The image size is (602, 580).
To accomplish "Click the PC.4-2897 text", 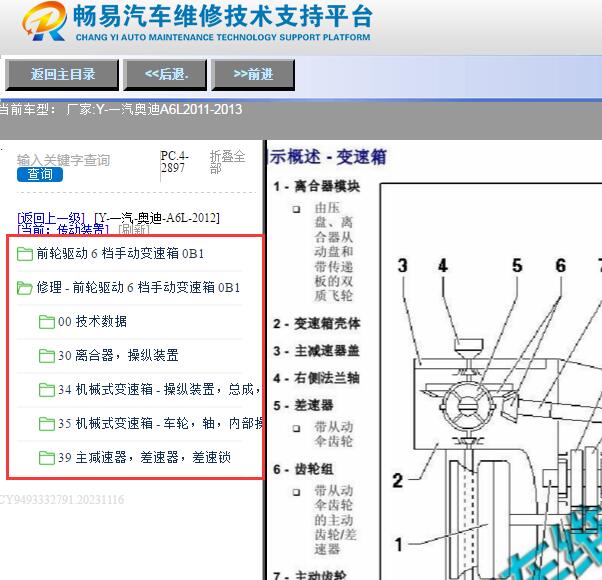I will tap(175, 162).
